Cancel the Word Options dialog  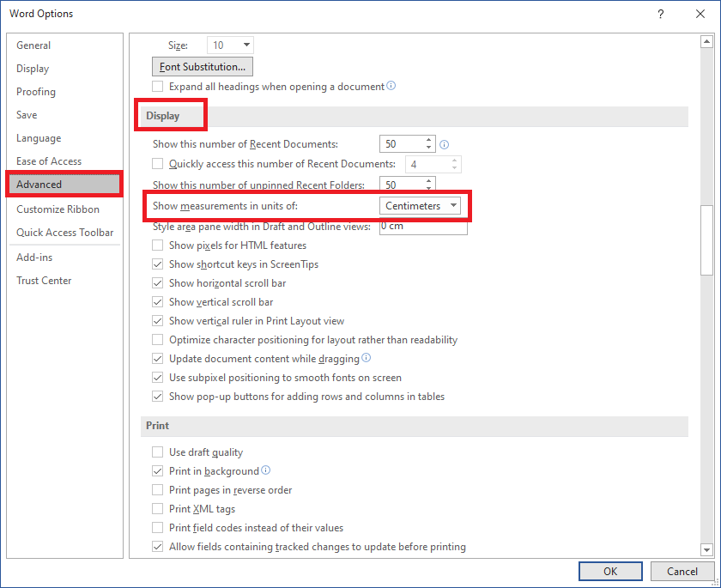(x=682, y=571)
